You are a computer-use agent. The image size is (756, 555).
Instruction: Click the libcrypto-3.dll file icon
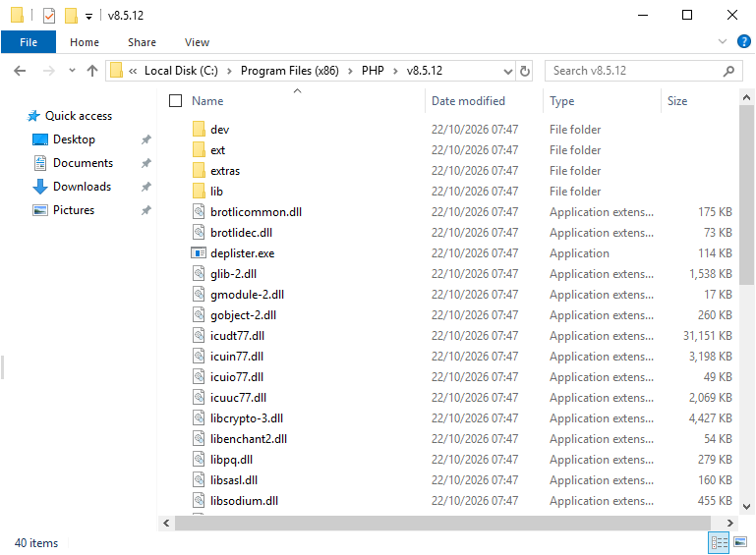tap(199, 418)
